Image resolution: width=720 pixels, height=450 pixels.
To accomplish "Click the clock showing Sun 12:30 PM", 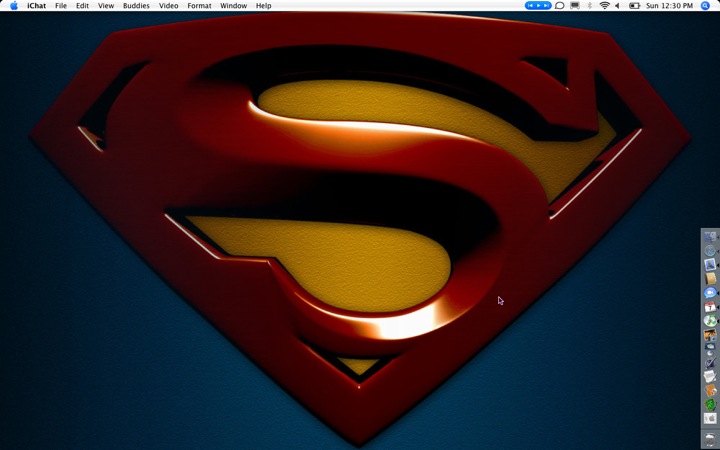I will [x=669, y=6].
